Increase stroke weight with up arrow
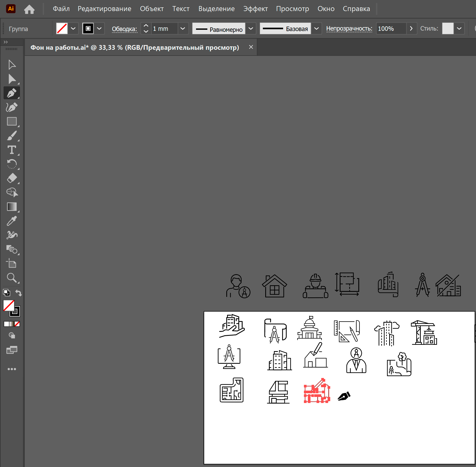The height and width of the screenshot is (467, 476). (146, 26)
